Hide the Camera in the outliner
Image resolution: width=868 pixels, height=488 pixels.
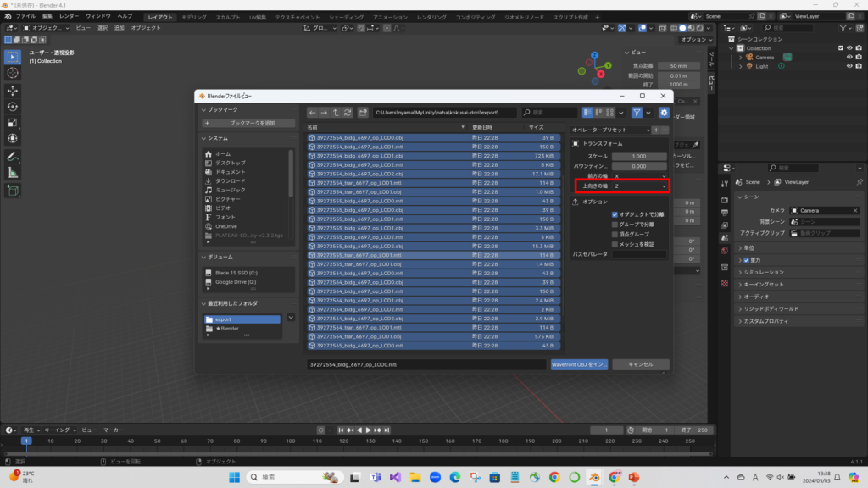849,58
